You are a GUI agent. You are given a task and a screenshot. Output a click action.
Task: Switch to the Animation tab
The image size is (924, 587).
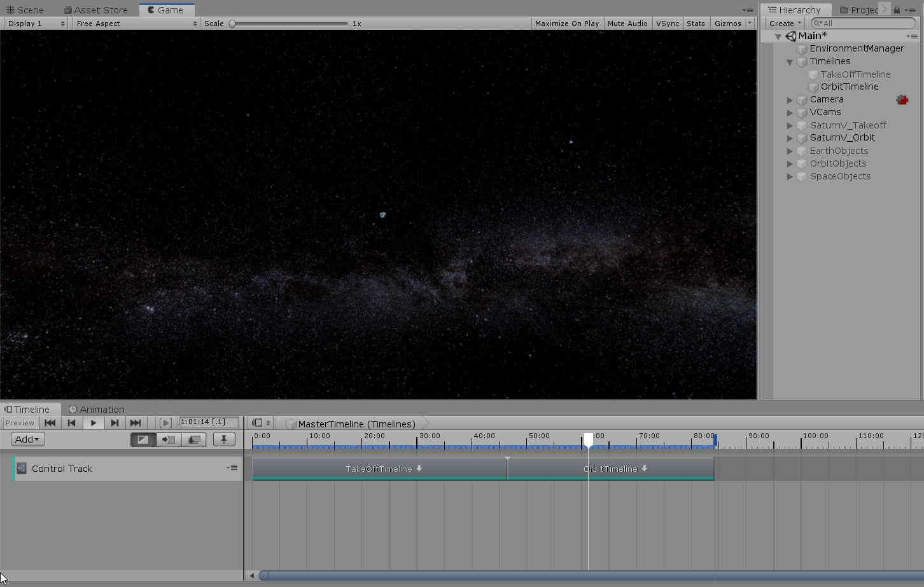pyautogui.click(x=97, y=410)
